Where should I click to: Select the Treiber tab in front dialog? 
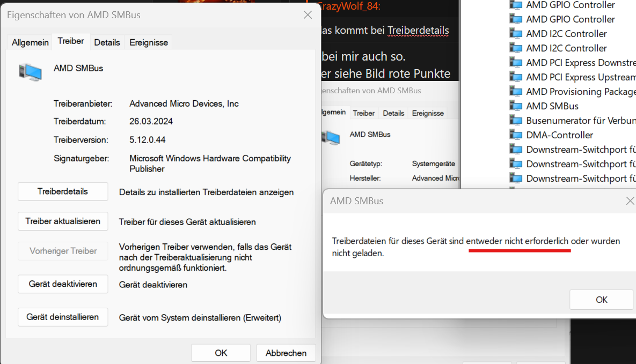[70, 41]
